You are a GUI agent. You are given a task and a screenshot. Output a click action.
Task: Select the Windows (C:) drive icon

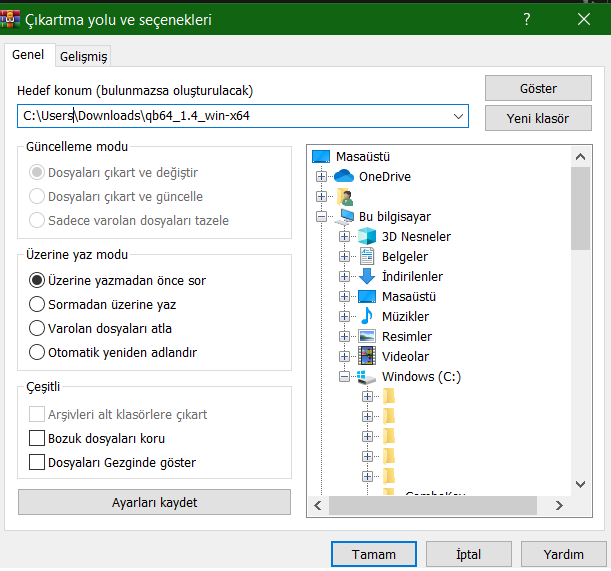point(367,377)
